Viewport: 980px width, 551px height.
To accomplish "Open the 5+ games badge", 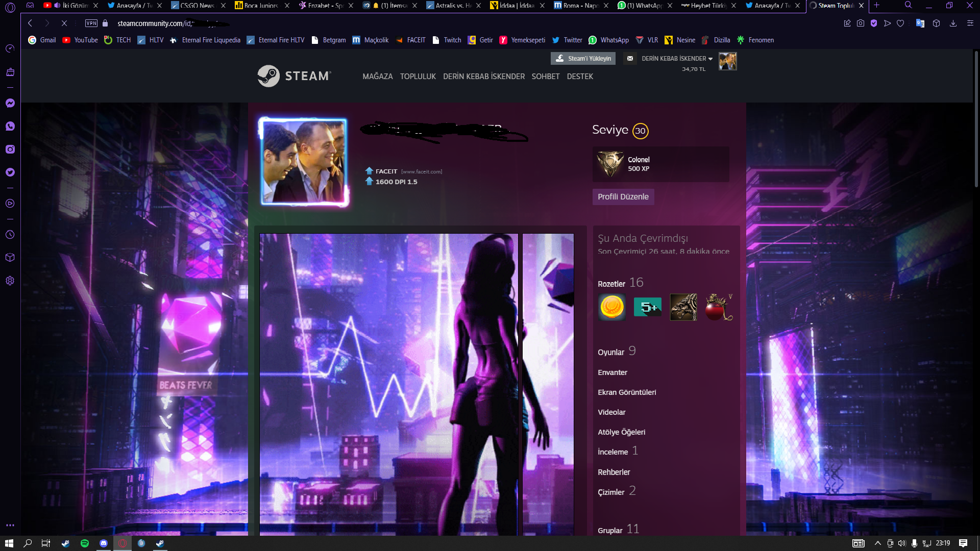I will click(647, 307).
